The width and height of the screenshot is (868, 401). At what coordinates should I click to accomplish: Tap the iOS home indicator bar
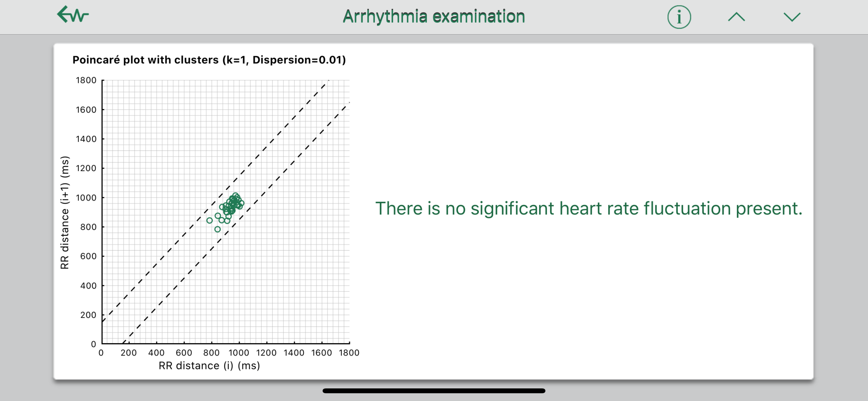click(434, 391)
